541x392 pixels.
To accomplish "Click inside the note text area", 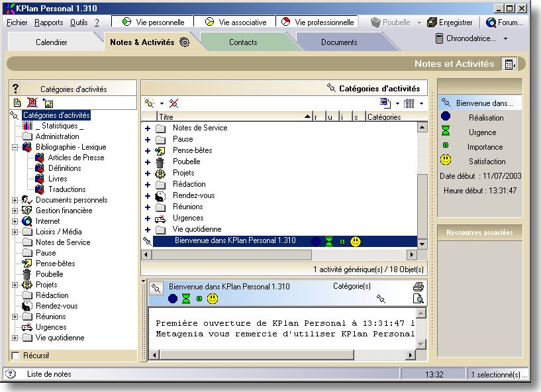I will (x=283, y=328).
